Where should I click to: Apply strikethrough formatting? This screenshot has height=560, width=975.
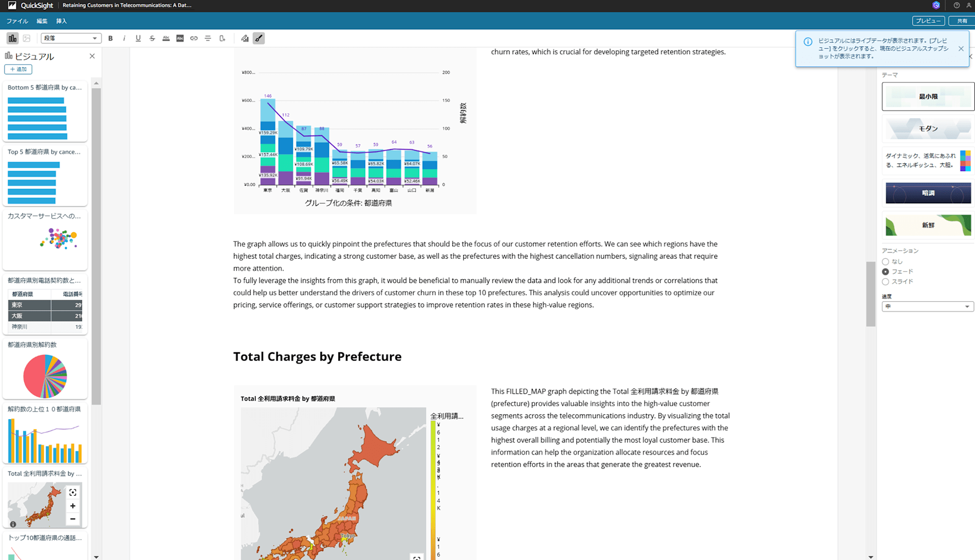pos(152,38)
